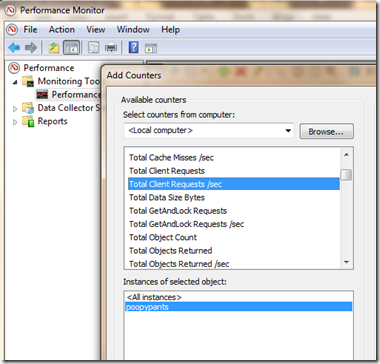Click the Performance Monitor graph icon in tree
This screenshot has width=380, height=364.
coord(42,95)
